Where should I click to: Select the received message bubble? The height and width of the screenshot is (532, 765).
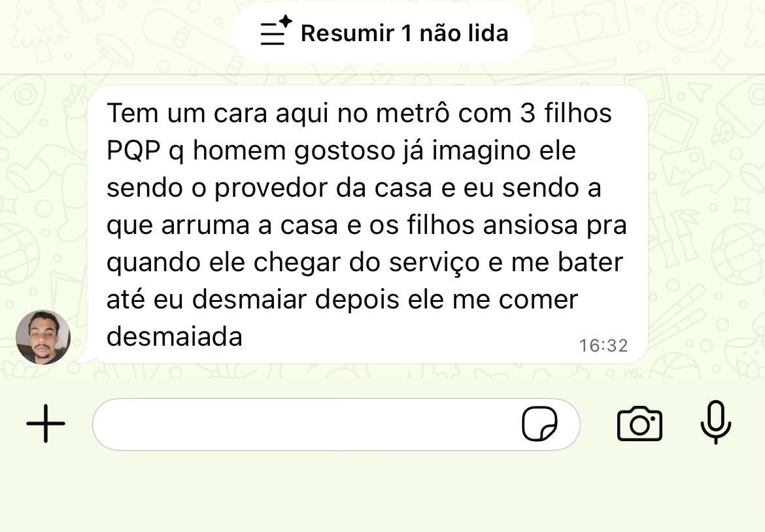point(367,225)
